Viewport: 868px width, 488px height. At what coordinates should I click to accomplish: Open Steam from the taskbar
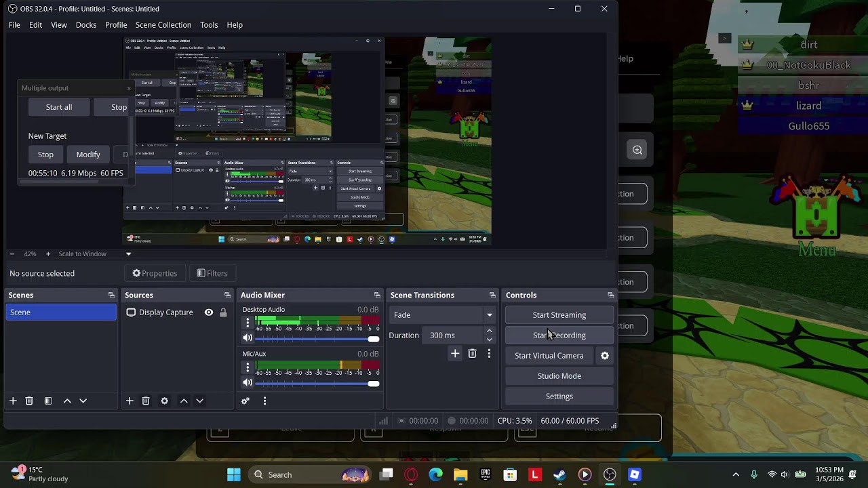point(559,474)
